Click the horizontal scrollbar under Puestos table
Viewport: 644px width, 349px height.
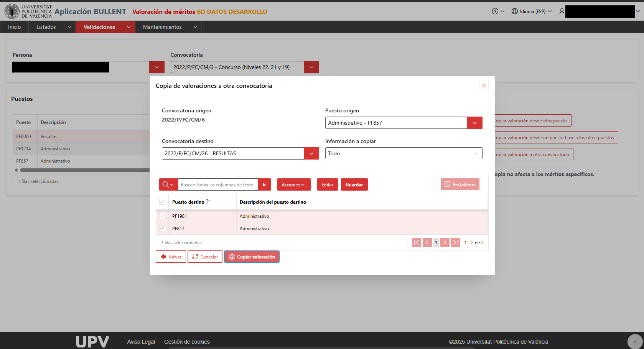(x=84, y=170)
